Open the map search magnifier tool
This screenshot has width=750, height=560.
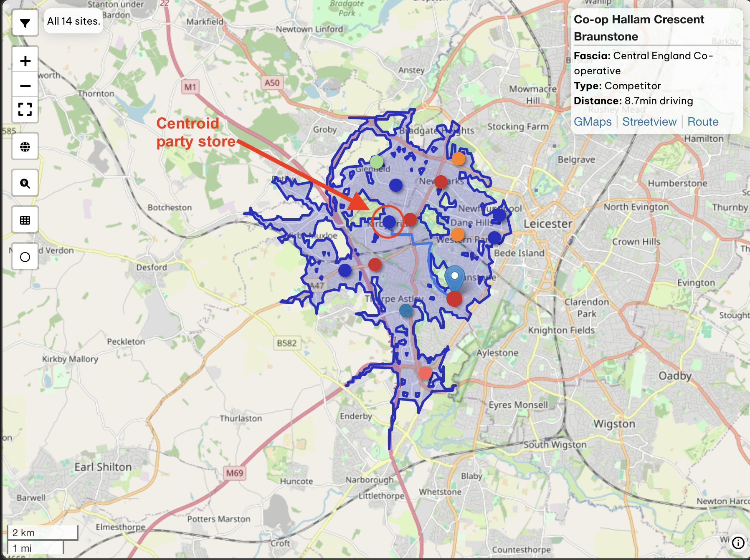coord(25,184)
